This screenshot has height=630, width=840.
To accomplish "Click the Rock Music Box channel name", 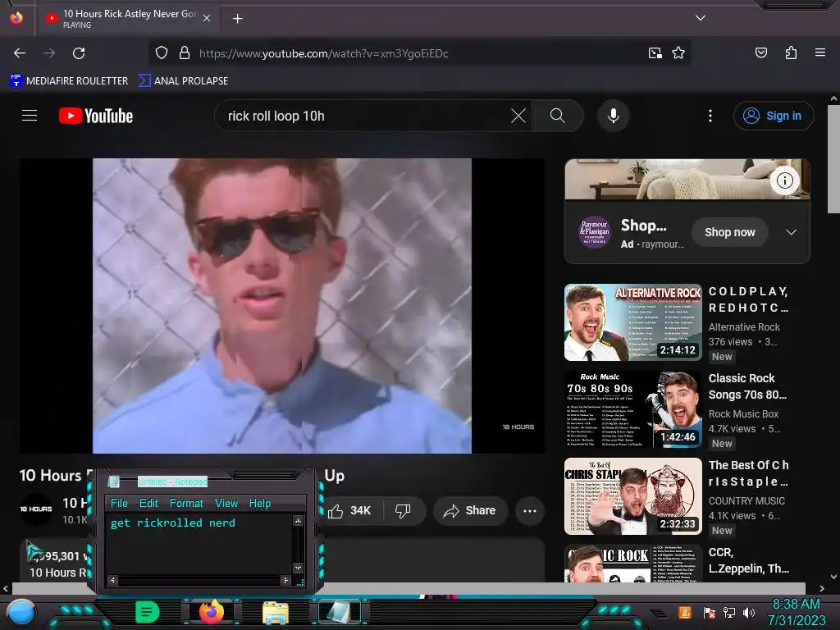I will 743,414.
